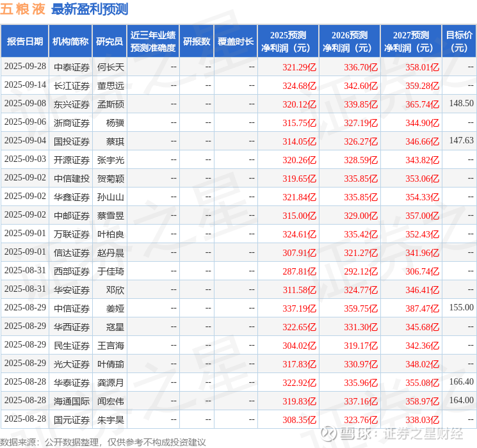
Task: Click the 338.03亿 profit value
Action: point(422,419)
